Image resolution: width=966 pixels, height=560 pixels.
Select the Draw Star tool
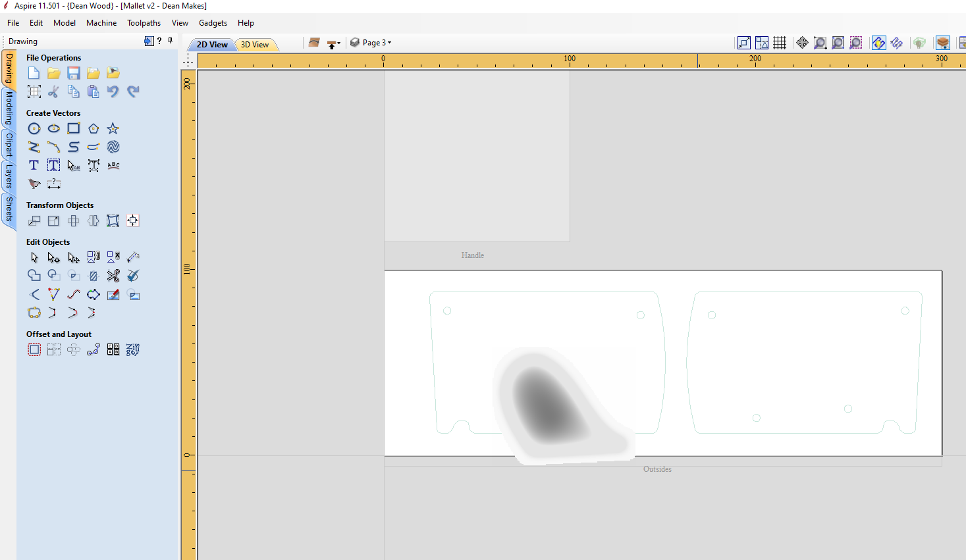coord(113,128)
